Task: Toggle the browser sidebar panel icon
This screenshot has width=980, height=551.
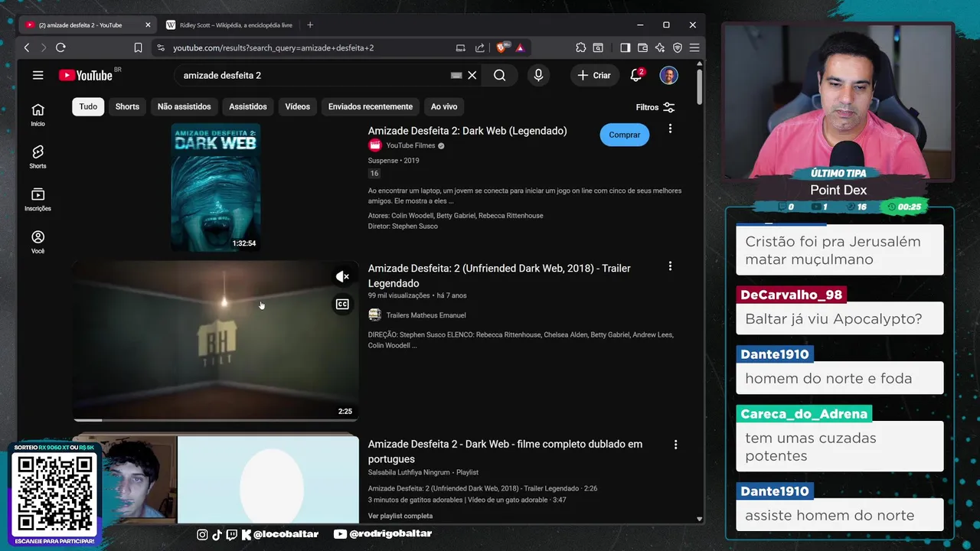Action: point(625,47)
